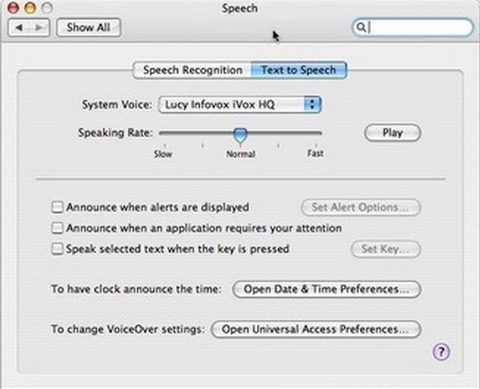480x389 pixels.
Task: Click the Play button to hear the voice
Action: [393, 133]
